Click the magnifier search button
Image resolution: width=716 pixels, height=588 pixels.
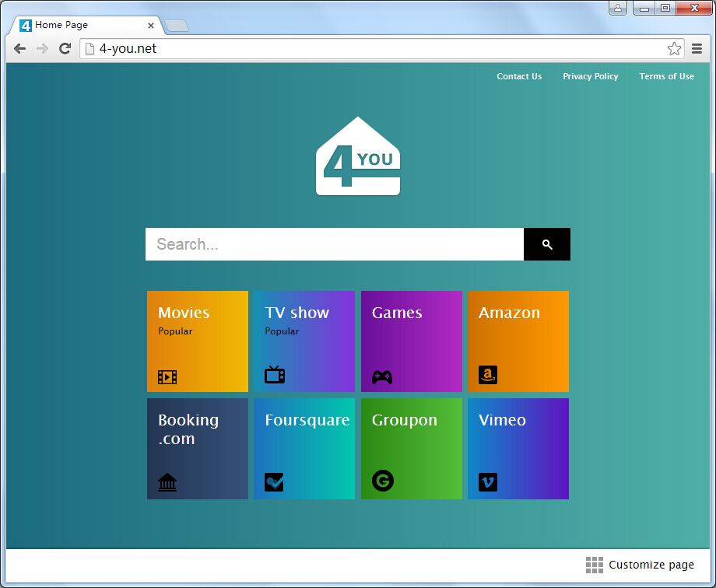click(x=547, y=244)
